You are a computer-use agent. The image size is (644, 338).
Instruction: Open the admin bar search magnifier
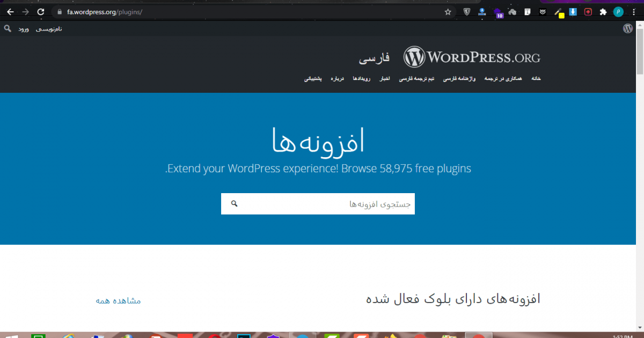pos(8,28)
